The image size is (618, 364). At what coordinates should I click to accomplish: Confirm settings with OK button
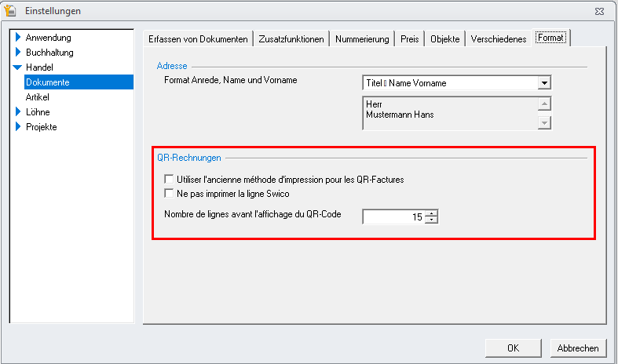[x=513, y=348]
